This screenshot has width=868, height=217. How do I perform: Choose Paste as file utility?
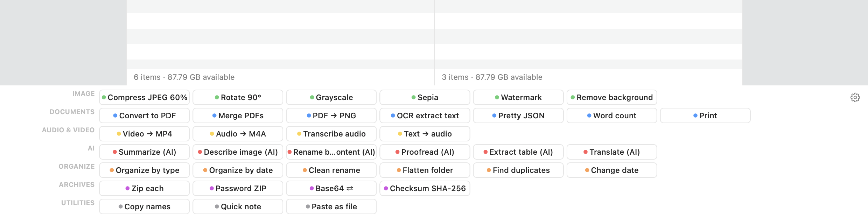point(331,206)
